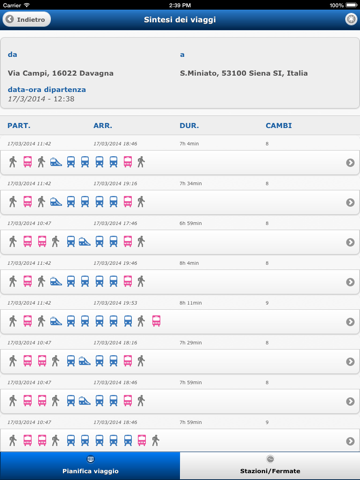The height and width of the screenshot is (480, 360).
Task: Go back with the Indietro button
Action: (27, 19)
